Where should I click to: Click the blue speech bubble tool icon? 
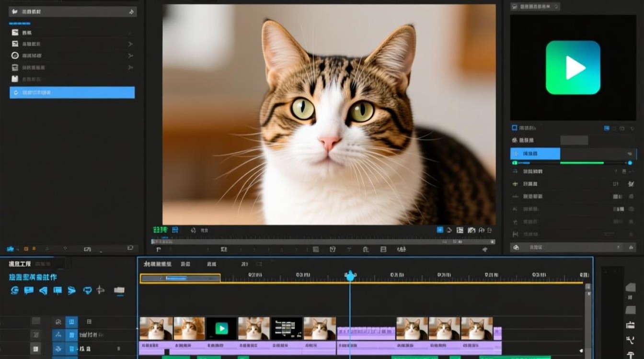[29, 290]
